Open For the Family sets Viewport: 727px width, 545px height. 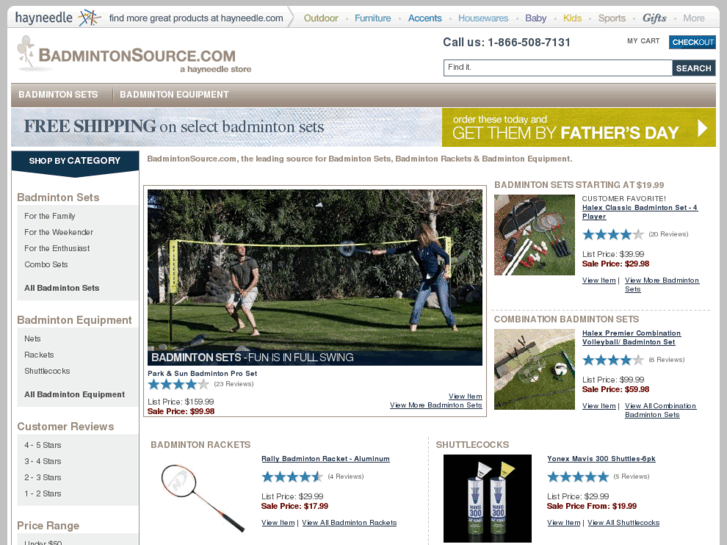tap(50, 216)
